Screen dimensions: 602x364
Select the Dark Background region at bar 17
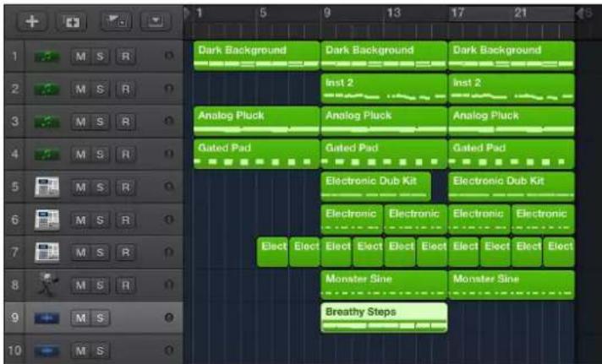(512, 56)
